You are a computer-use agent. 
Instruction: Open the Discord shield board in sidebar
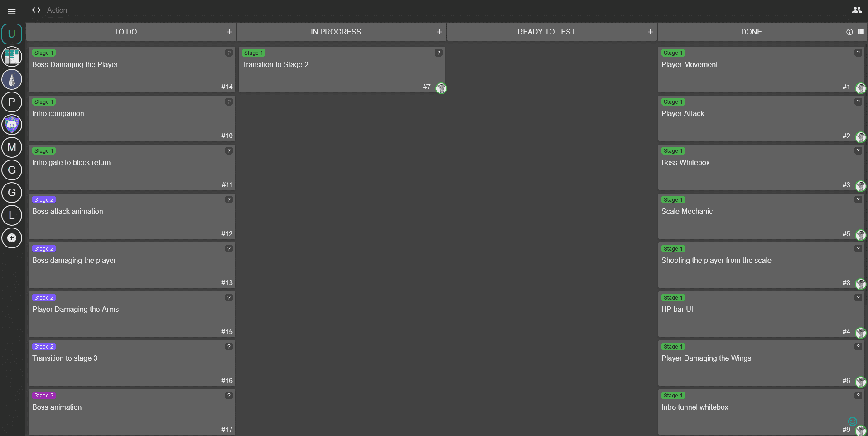click(12, 125)
